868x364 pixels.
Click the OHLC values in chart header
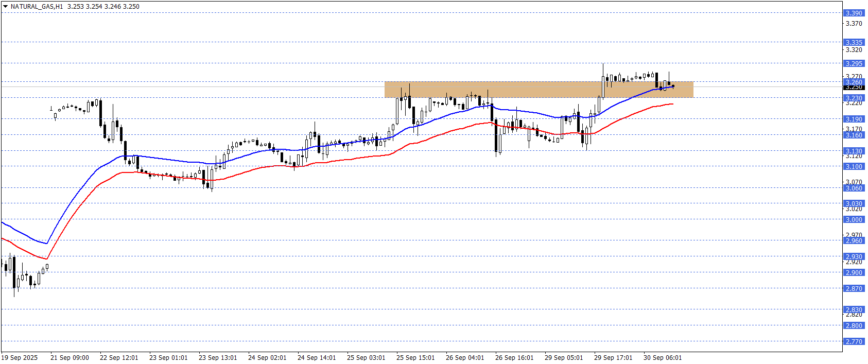[103, 7]
